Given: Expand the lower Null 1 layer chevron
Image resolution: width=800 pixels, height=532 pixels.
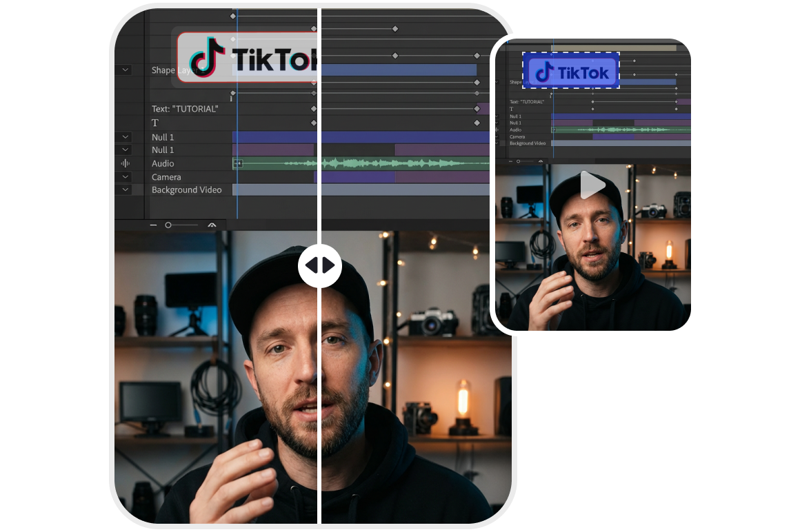Looking at the screenshot, I should point(125,150).
